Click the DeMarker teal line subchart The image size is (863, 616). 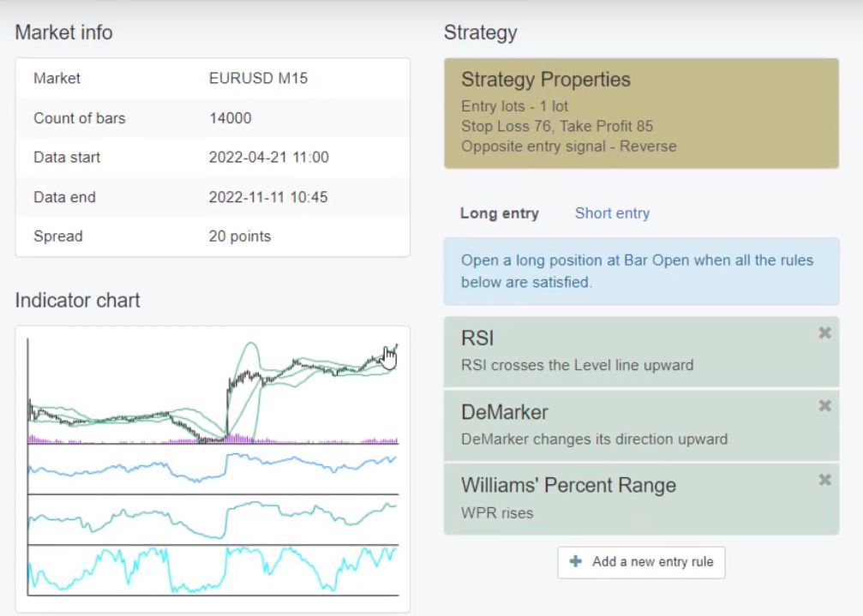point(213,518)
